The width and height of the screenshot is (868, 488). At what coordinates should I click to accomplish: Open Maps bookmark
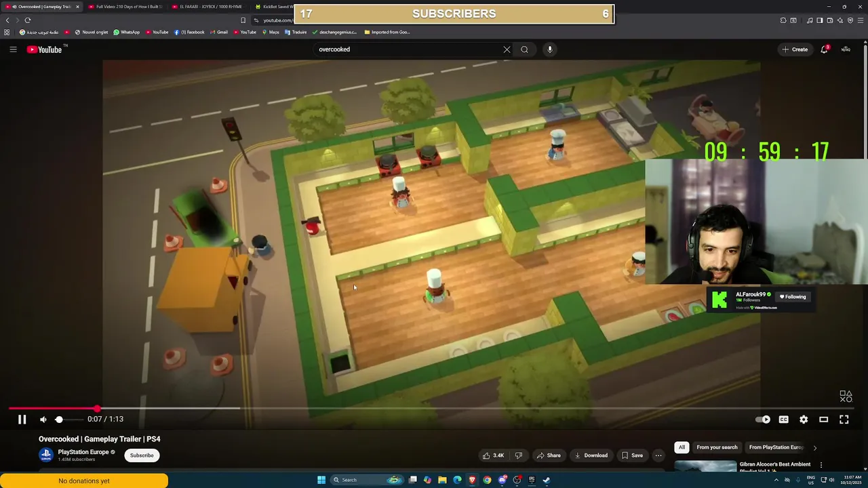[271, 32]
